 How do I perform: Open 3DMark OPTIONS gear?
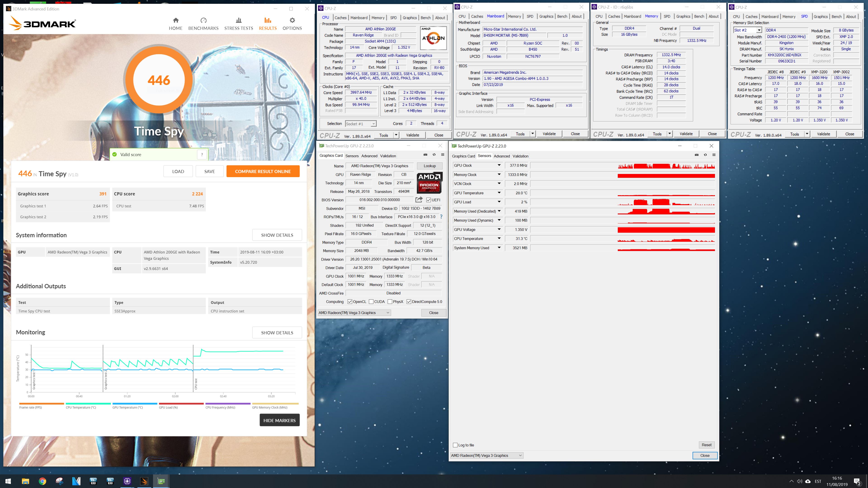coord(292,24)
